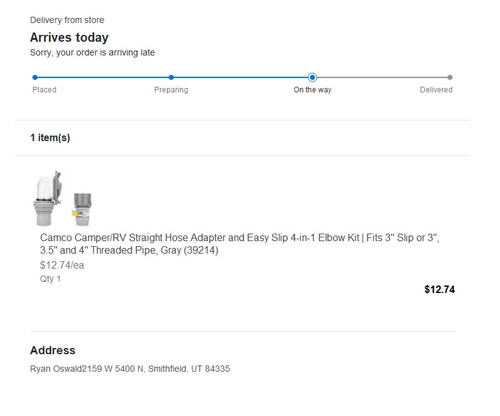Click the Smithfield, UT delivery address
500x416 pixels.
[130, 369]
